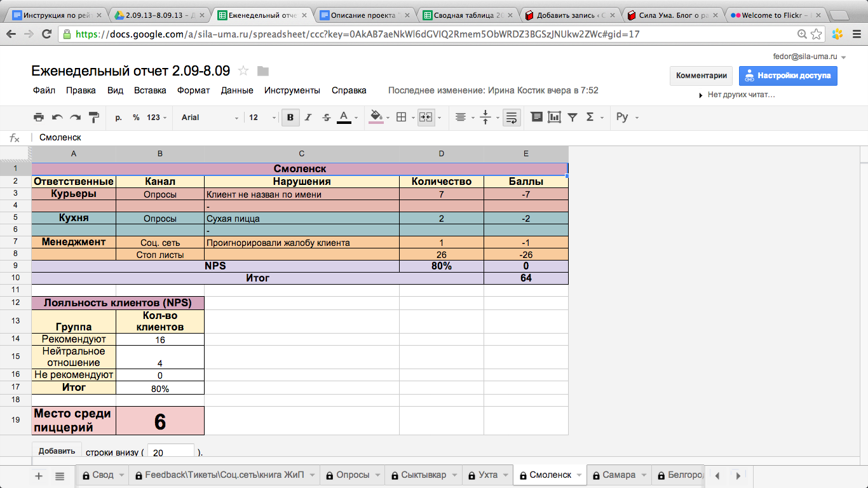Expand the font size 12 dropdown
Viewport: 868px width, 488px height.
(x=262, y=117)
